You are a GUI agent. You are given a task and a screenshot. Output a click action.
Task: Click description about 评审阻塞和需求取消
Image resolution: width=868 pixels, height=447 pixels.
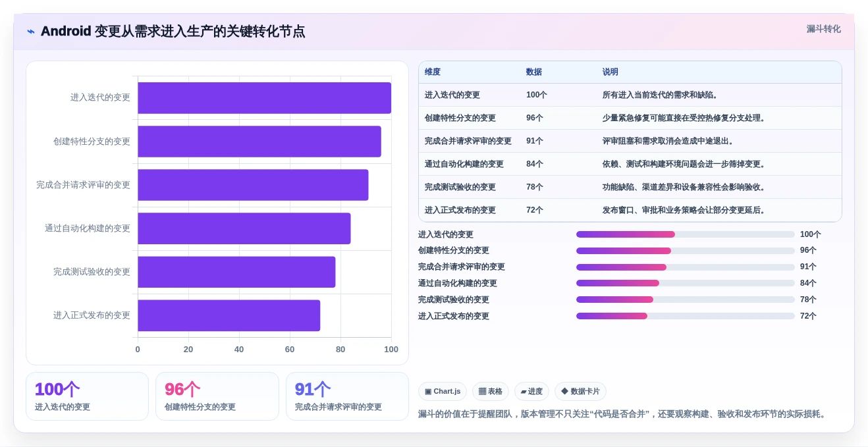point(670,141)
